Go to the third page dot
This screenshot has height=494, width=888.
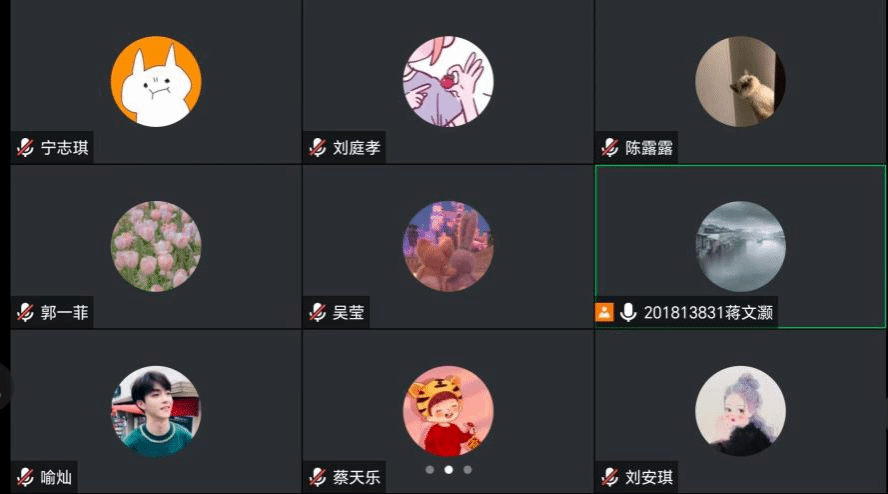pos(467,470)
